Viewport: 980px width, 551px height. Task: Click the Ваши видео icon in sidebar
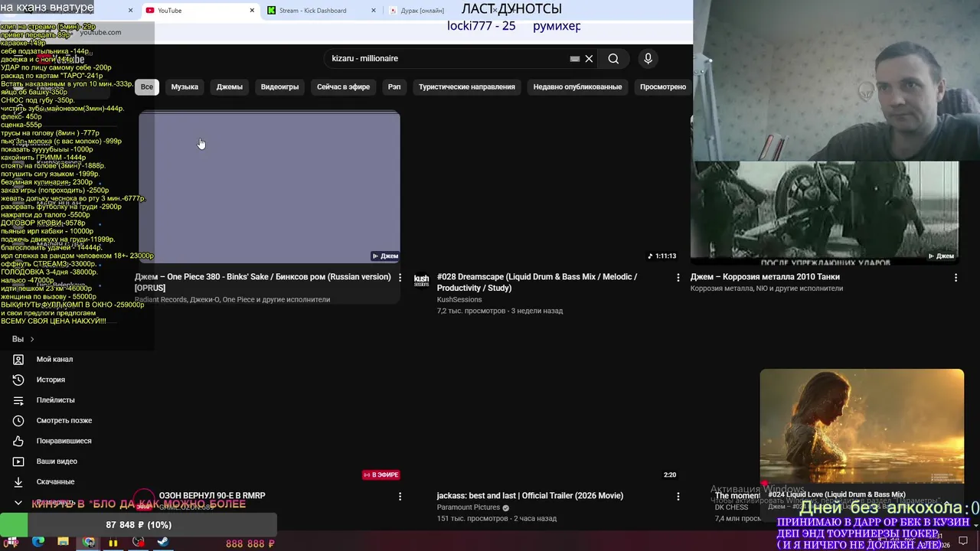18,461
